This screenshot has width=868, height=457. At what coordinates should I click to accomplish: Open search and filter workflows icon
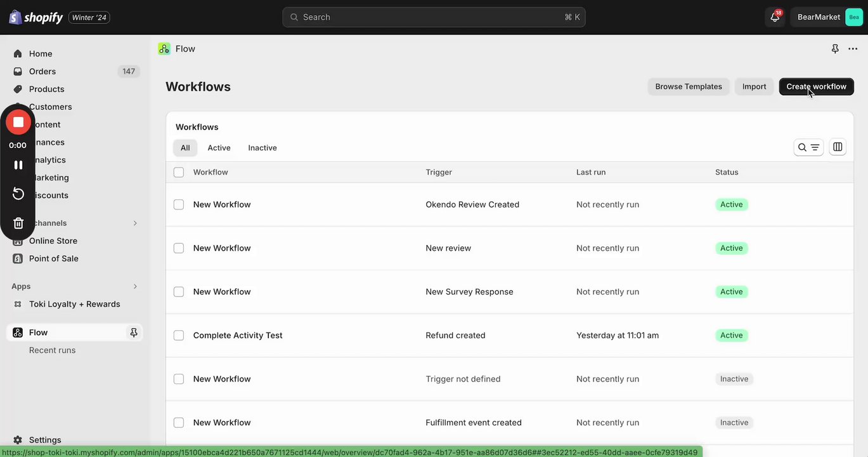point(808,147)
